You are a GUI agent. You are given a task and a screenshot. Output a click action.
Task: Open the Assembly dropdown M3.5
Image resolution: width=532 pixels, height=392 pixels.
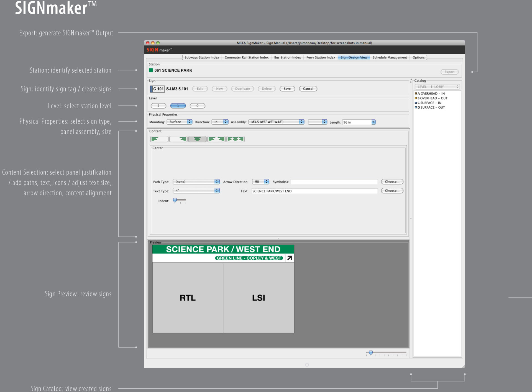pyautogui.click(x=276, y=122)
